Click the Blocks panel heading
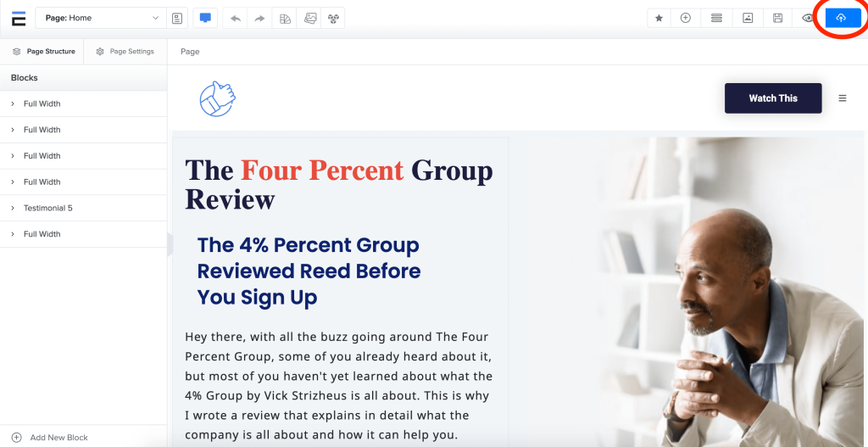Viewport: 868px width, 447px height. pyautogui.click(x=25, y=77)
